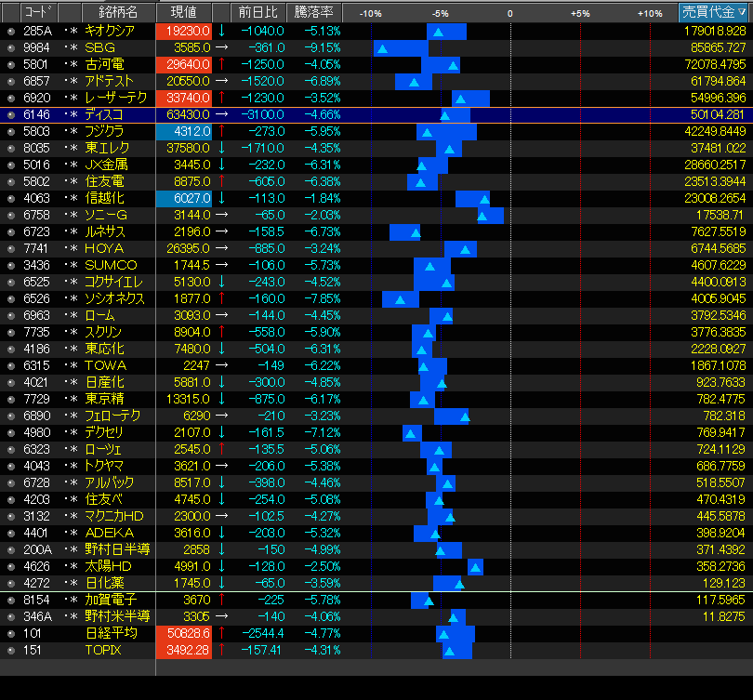Screen dimensions: 753x700
Task: Click the white right arrow in the SBG row
Action: pos(221,47)
